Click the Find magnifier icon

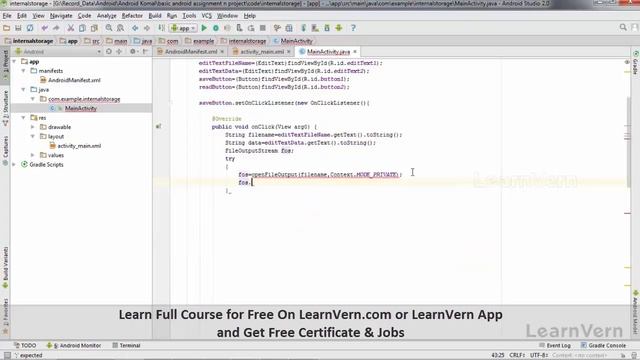(x=109, y=28)
